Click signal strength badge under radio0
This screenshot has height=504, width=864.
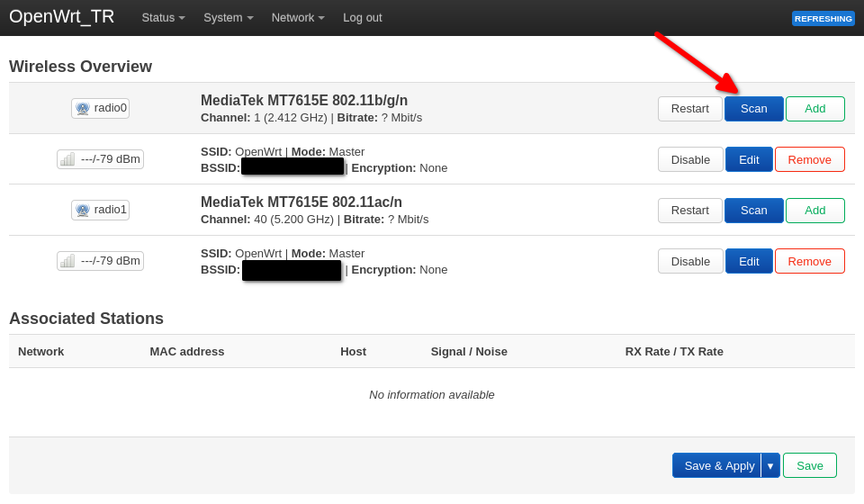point(100,159)
